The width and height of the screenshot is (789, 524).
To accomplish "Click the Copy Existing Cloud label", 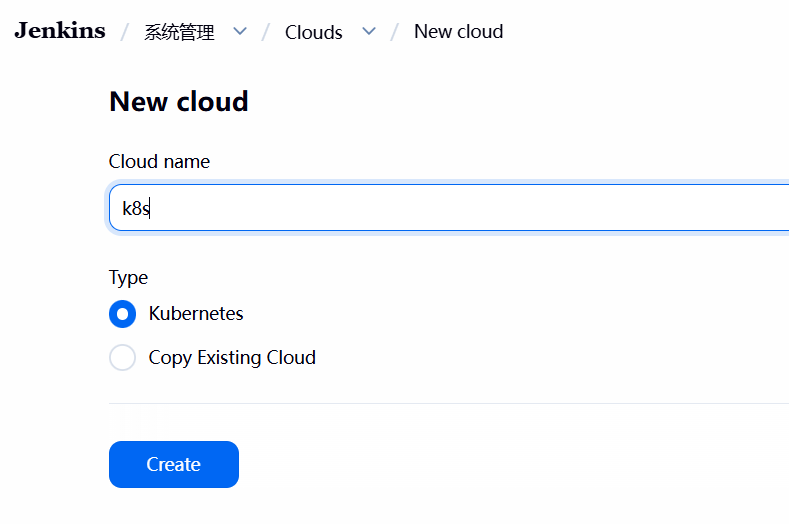I will click(x=232, y=358).
